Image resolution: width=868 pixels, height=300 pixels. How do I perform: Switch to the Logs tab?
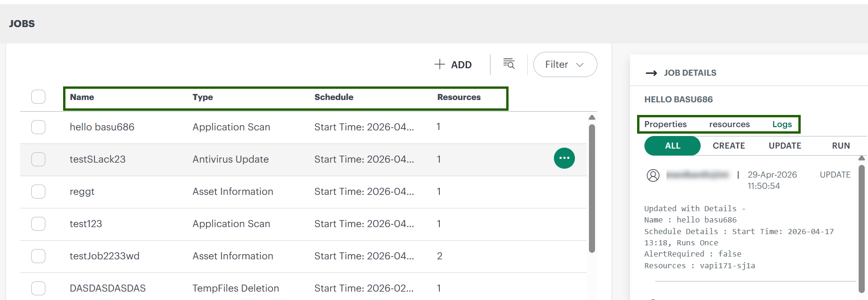click(x=782, y=124)
